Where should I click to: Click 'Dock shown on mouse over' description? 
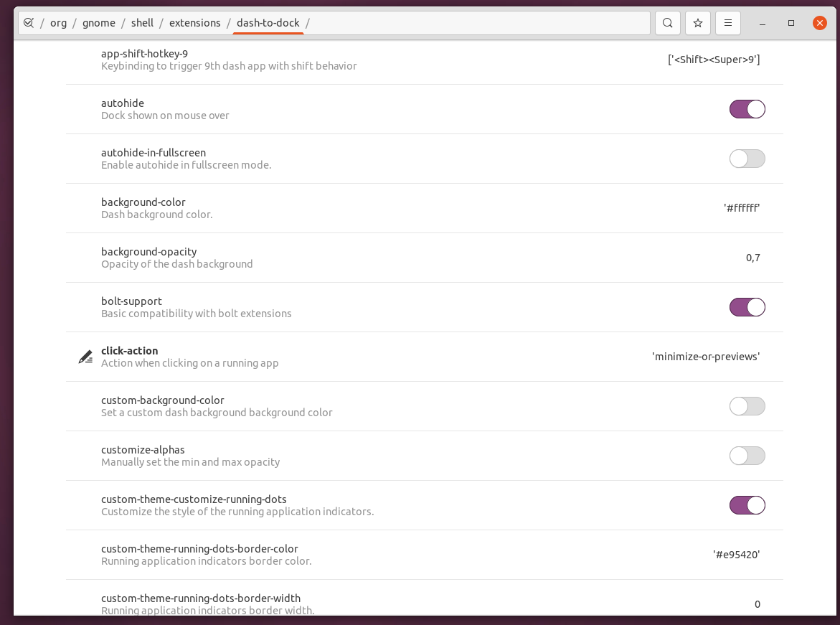pyautogui.click(x=165, y=116)
